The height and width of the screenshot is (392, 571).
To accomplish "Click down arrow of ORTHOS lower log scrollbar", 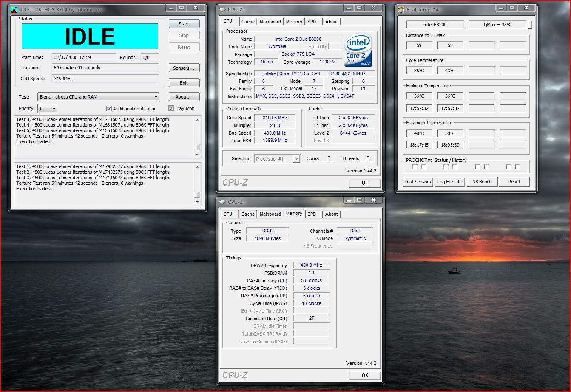I will (197, 202).
